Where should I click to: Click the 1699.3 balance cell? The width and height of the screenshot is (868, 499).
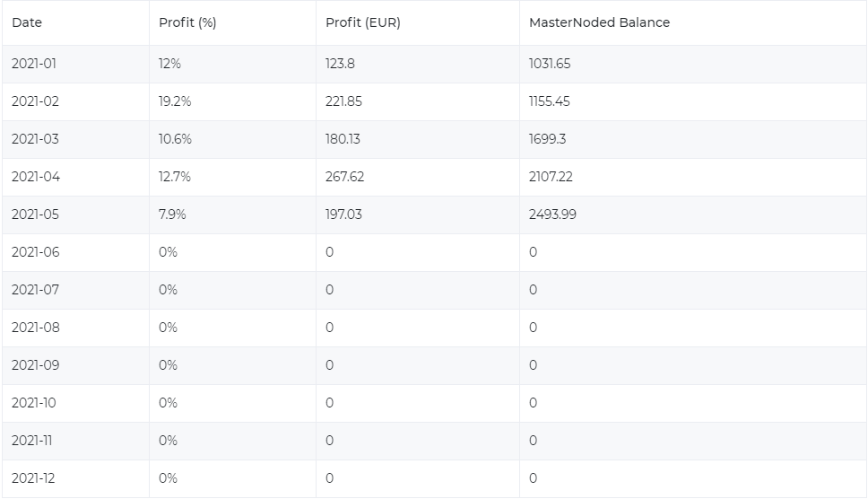click(x=547, y=139)
